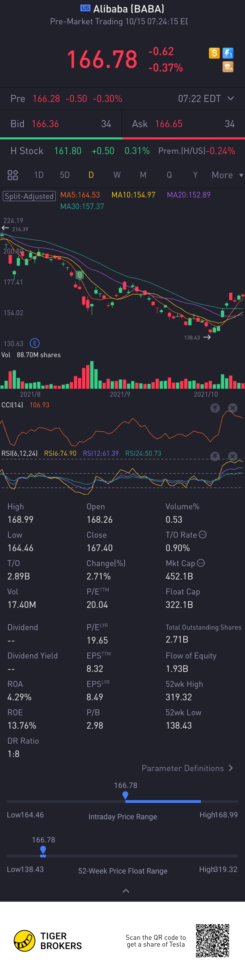Open Parameter Definitions page

click(x=187, y=768)
